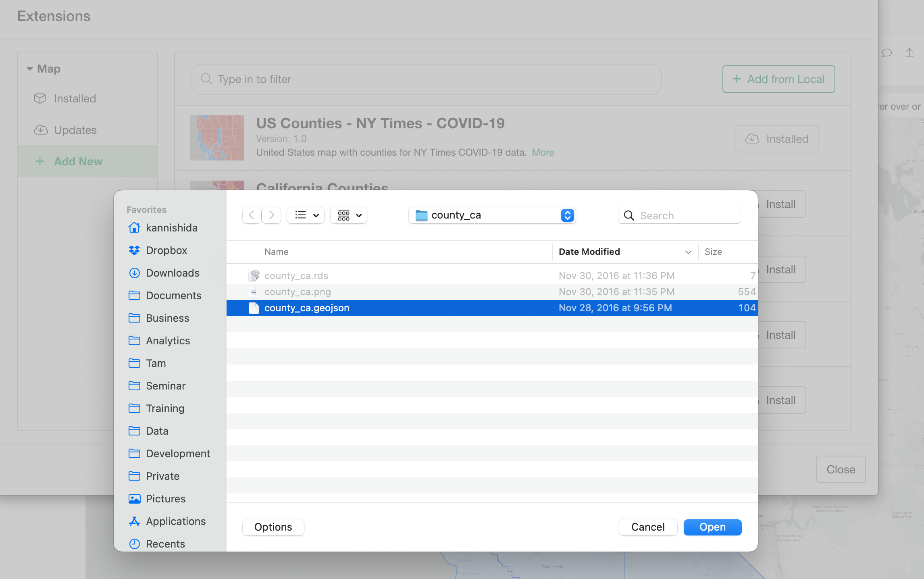Click the magnifier icon in filter box
Viewport: 924px width, 579px height.
point(206,79)
